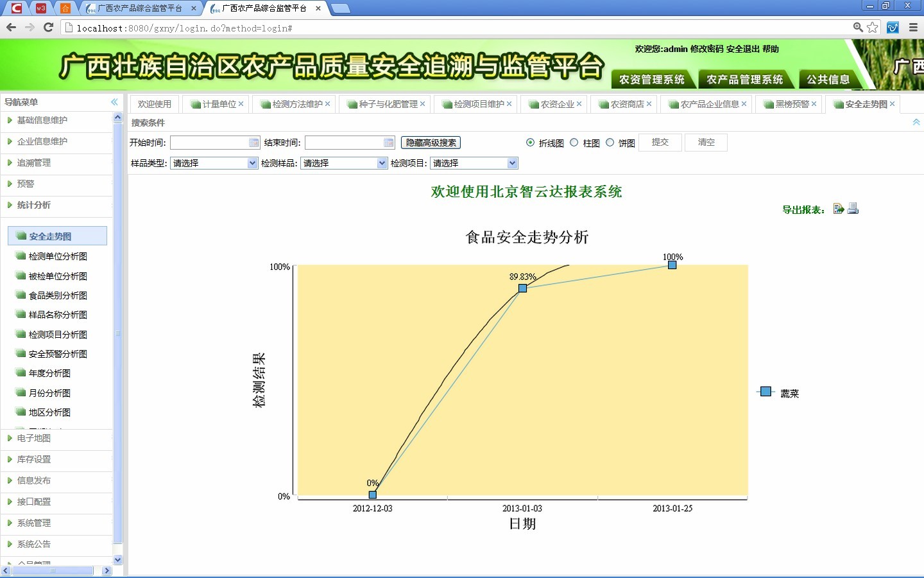Collapse the search conditions panel
924x578 pixels.
tap(916, 122)
